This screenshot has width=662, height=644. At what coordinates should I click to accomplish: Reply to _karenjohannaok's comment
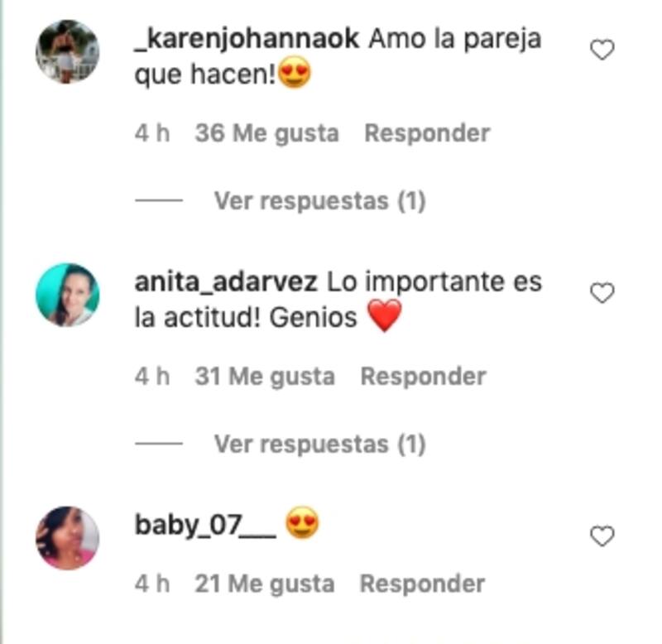[427, 134]
